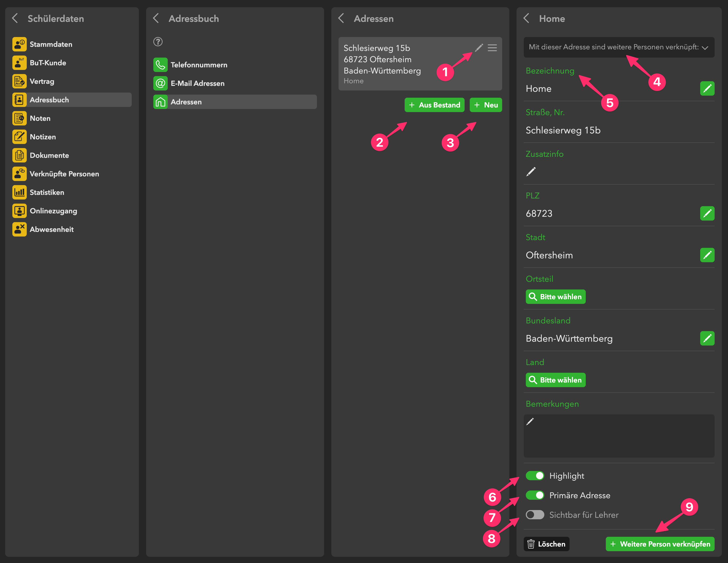Viewport: 728px width, 563px height.
Task: Click the Zusatzinfo pencil icon
Action: pyautogui.click(x=531, y=171)
